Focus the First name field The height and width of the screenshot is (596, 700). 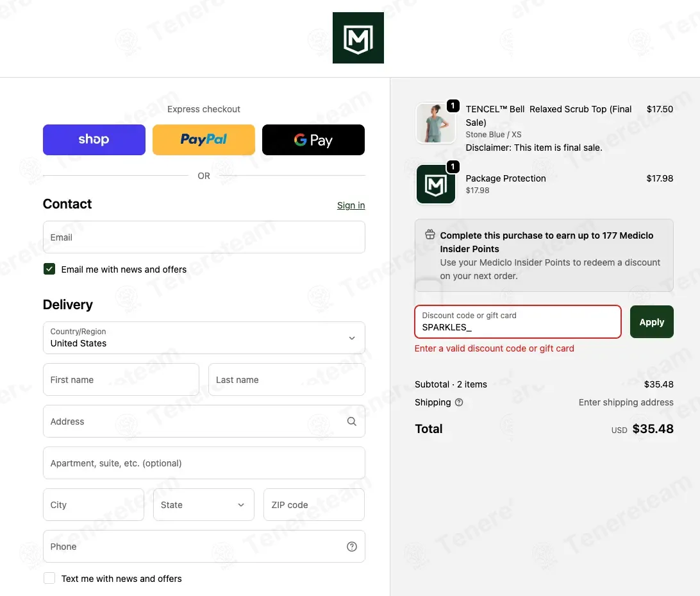121,380
